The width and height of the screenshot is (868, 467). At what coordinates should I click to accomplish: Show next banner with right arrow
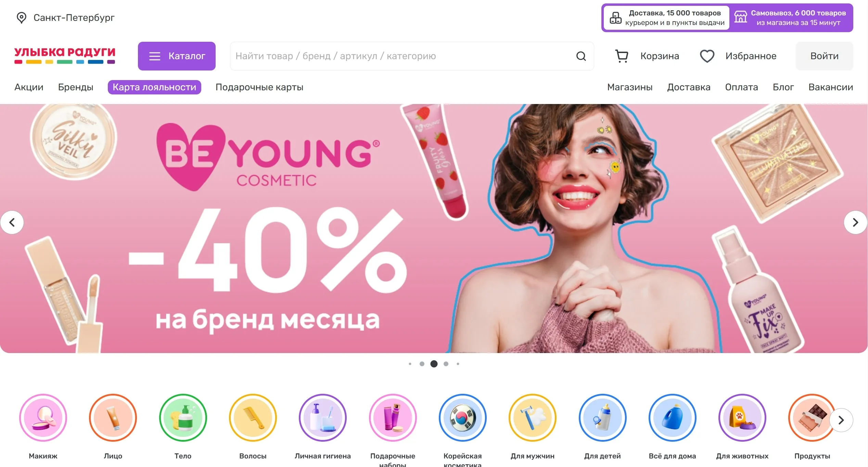click(x=855, y=222)
